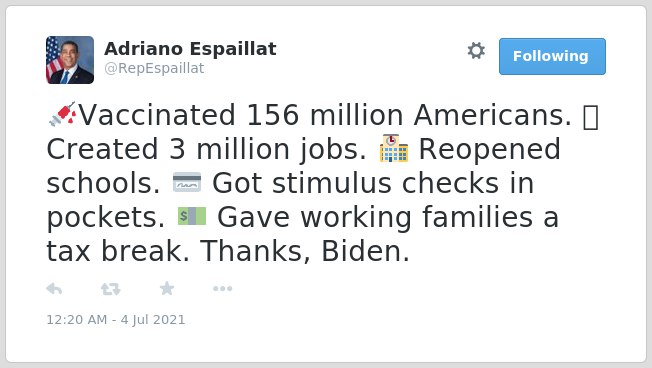Click the green dollar banknote emoji

[x=192, y=216]
